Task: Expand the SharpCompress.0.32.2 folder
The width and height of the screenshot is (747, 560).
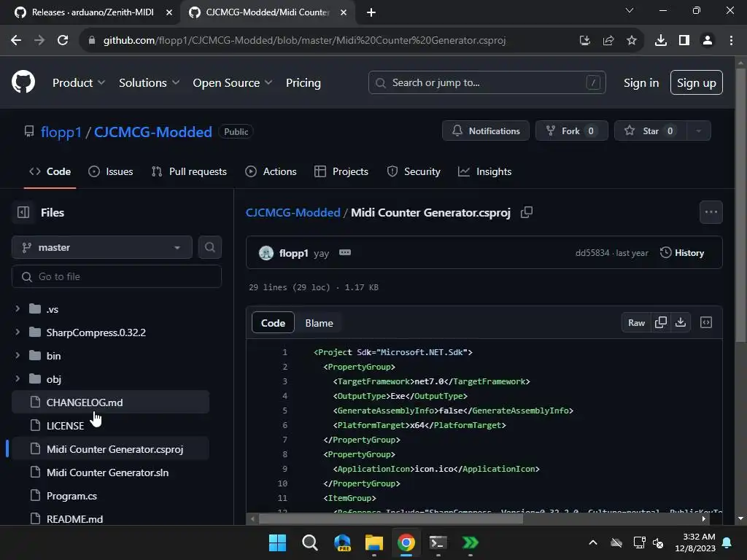Action: (18, 332)
